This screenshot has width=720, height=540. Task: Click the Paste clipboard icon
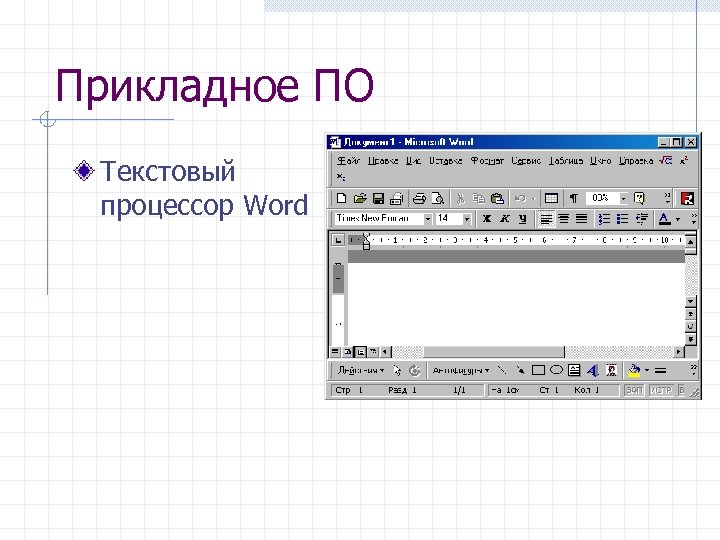pos(497,198)
